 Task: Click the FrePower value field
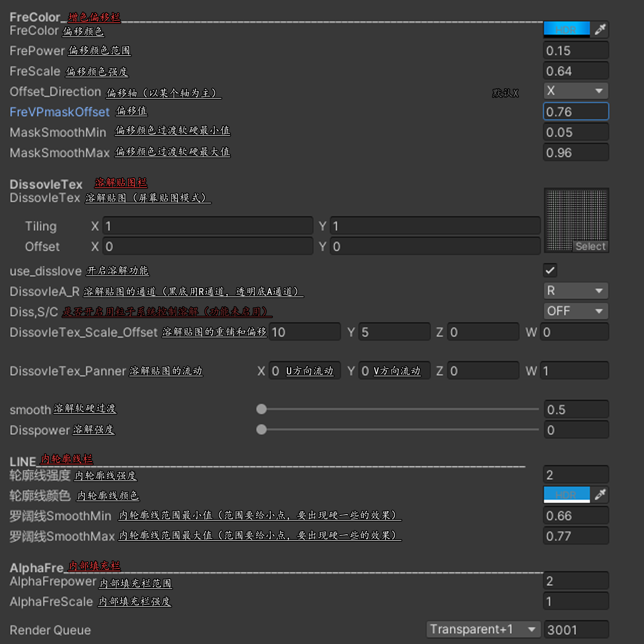576,51
